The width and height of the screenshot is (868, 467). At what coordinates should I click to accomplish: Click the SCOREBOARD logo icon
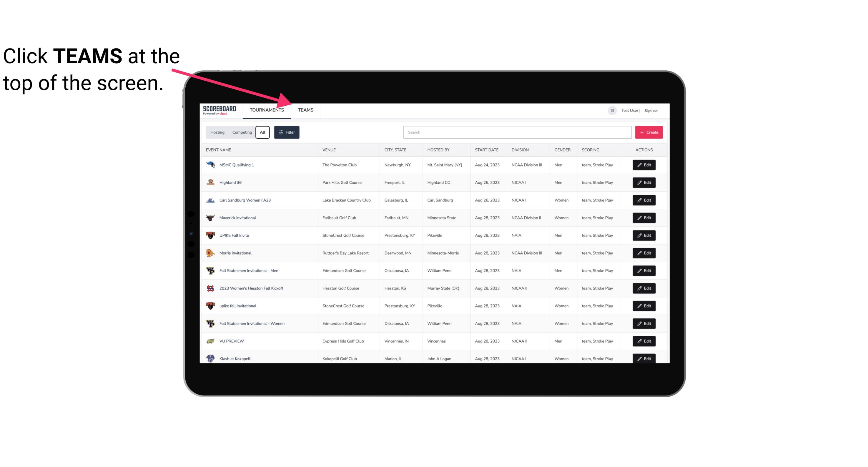click(x=218, y=110)
